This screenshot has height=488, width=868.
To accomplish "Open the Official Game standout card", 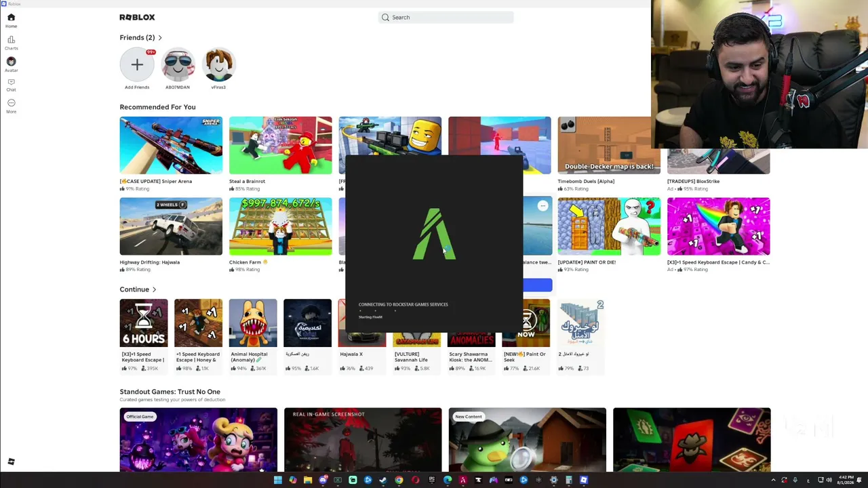I will (199, 439).
